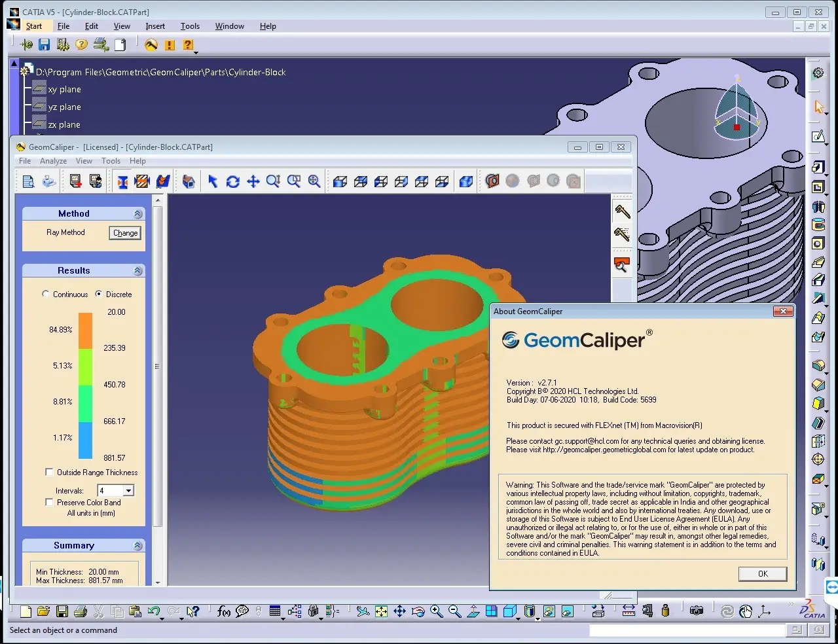Select the pan tool in GeomCaliper toolbar

[x=253, y=181]
